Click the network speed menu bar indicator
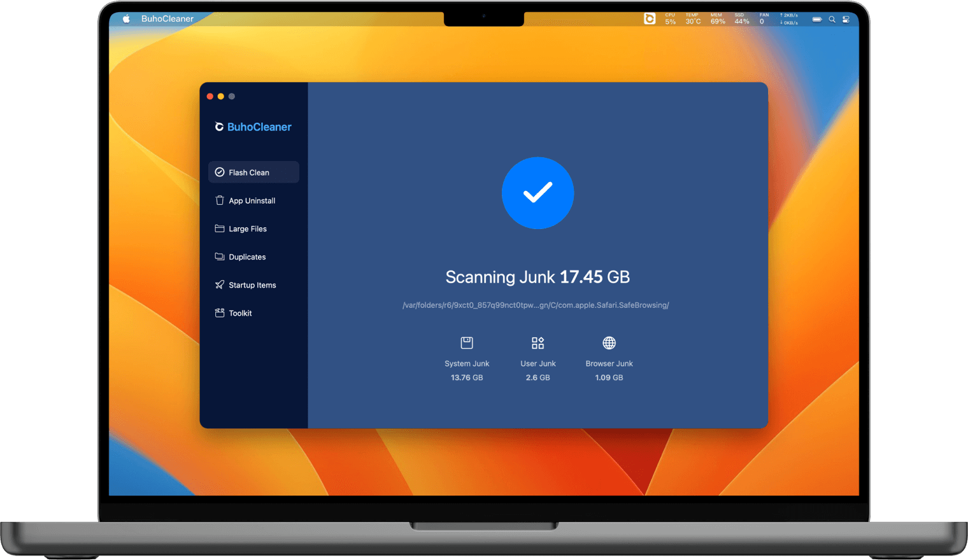This screenshot has width=968, height=560. pos(789,18)
